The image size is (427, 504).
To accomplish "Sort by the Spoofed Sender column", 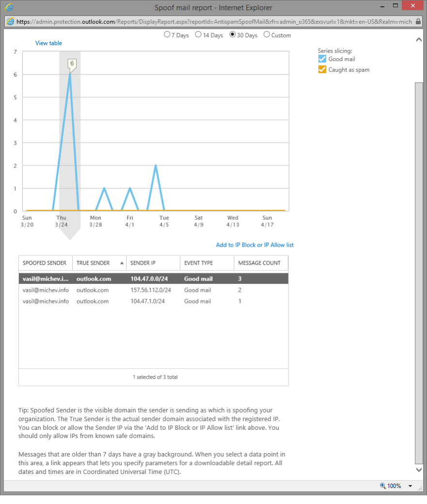I will pos(45,263).
